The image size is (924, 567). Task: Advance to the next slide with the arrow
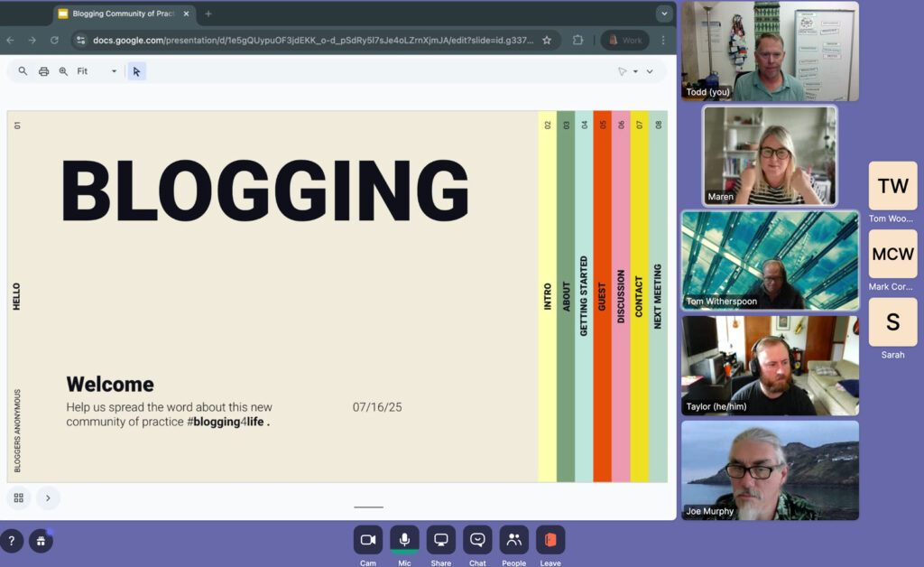click(49, 497)
